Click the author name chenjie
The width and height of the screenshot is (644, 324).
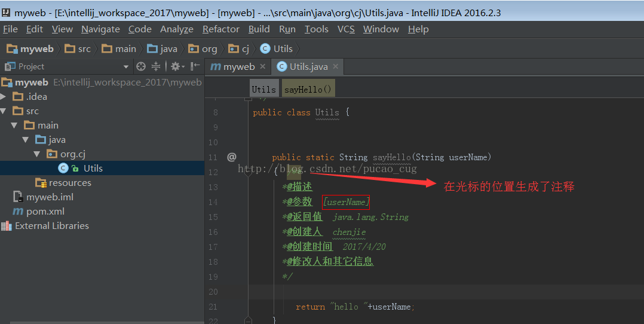coord(349,232)
